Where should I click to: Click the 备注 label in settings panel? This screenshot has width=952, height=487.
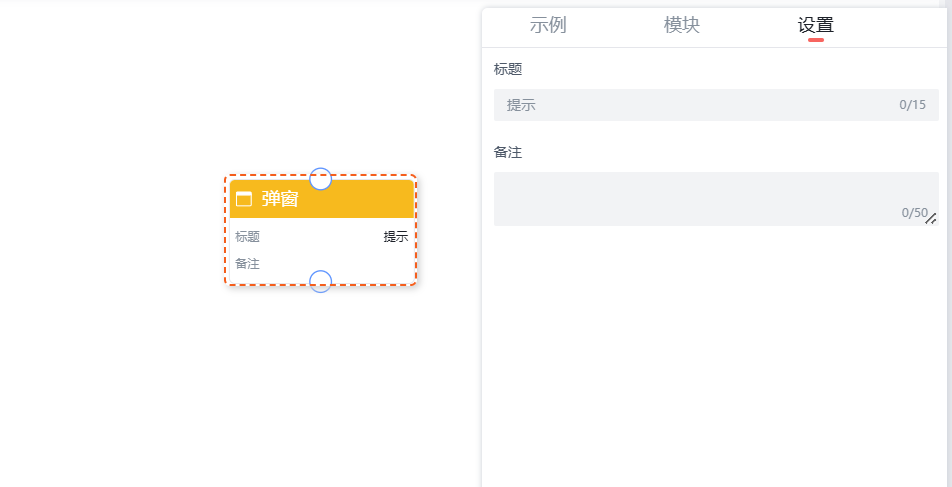508,153
